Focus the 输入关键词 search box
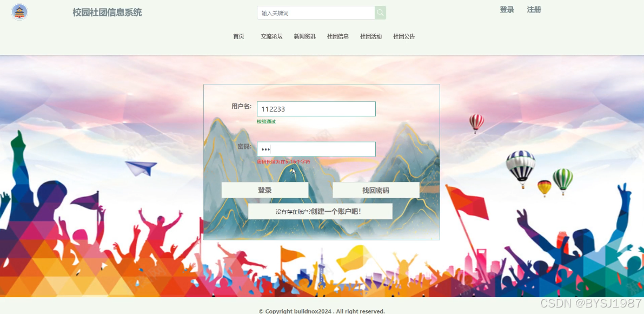Viewport: 644px width, 314px height. coord(316,13)
